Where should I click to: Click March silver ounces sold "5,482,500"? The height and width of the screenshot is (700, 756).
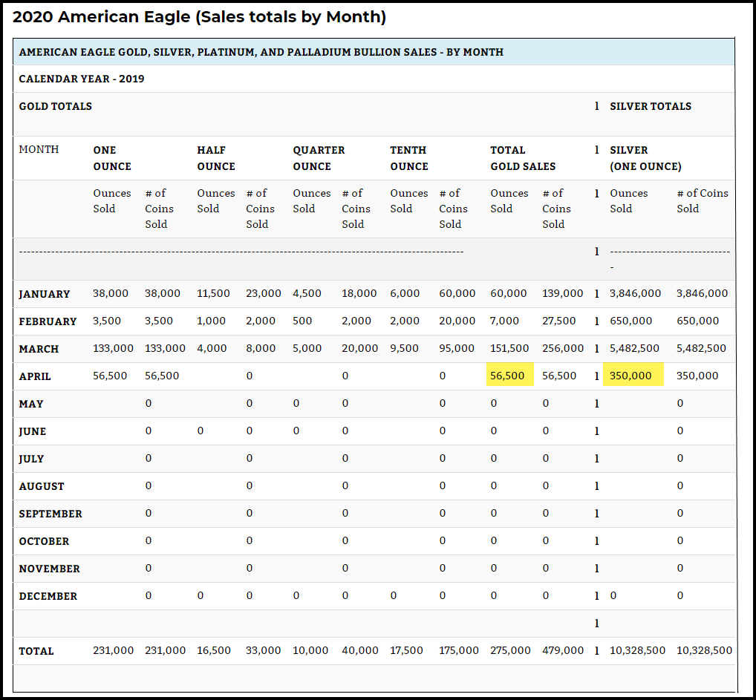[x=634, y=348]
